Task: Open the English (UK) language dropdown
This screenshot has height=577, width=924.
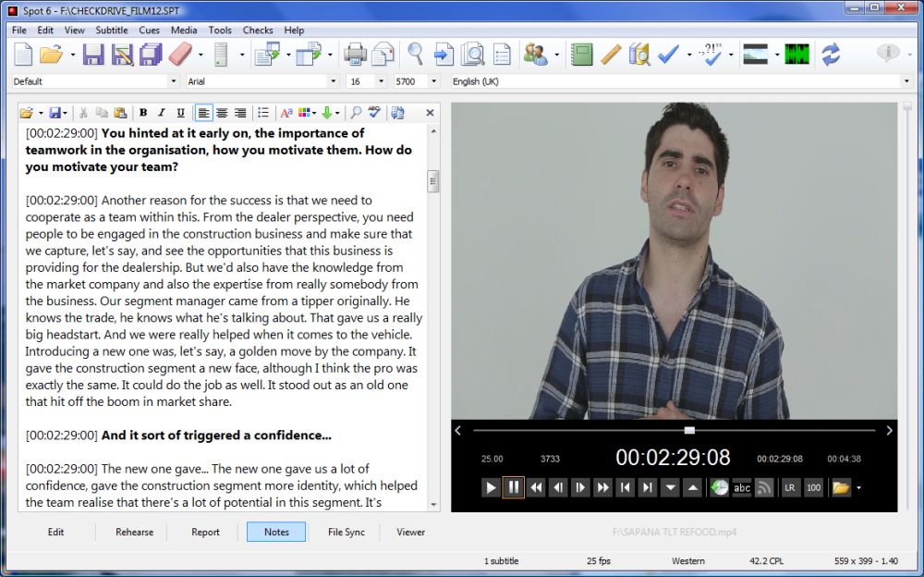Action: 906,81
